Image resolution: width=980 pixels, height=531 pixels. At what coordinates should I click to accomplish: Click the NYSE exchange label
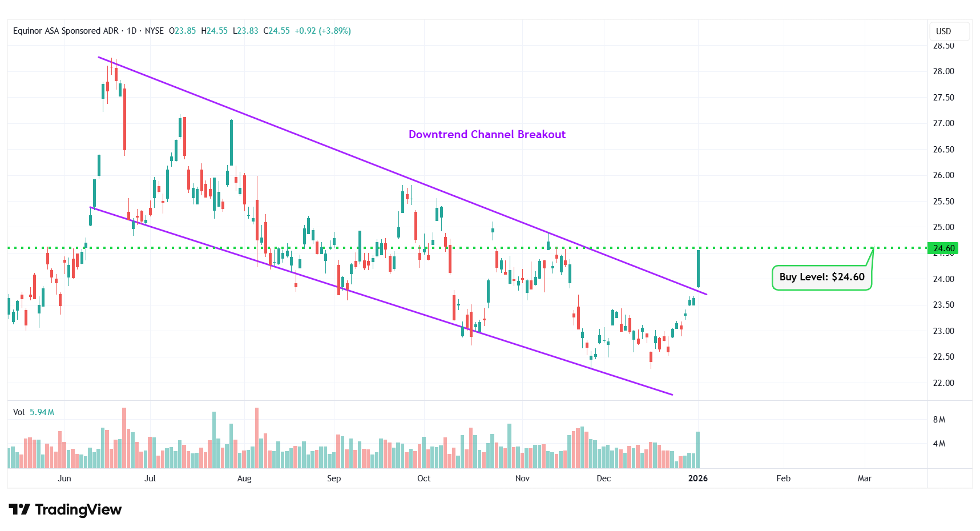pyautogui.click(x=154, y=31)
